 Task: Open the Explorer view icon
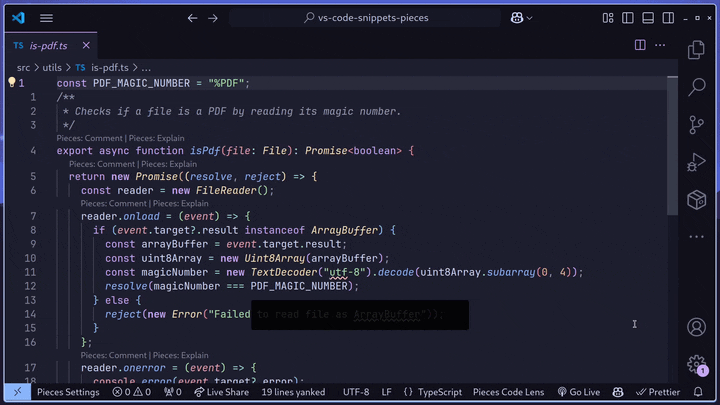(697, 50)
